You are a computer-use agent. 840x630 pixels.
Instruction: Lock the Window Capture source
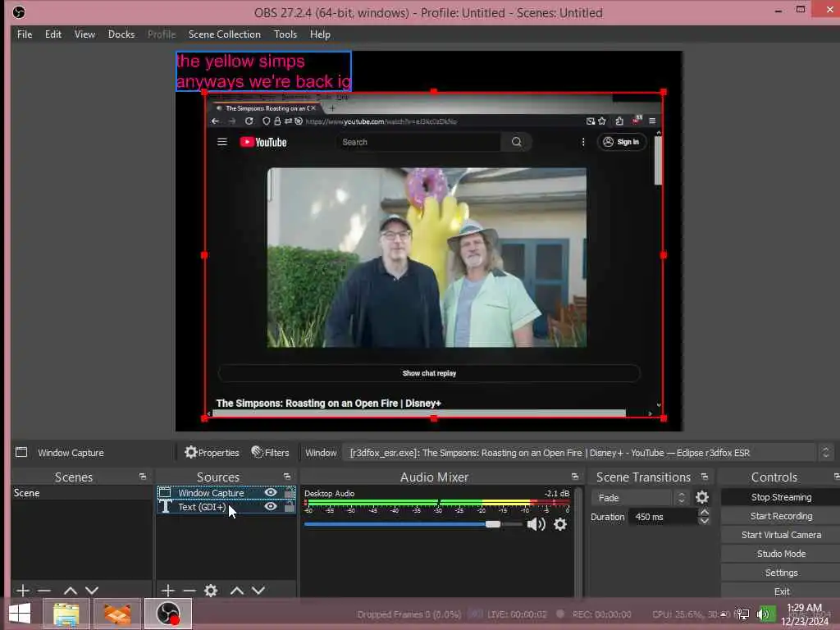(x=290, y=492)
